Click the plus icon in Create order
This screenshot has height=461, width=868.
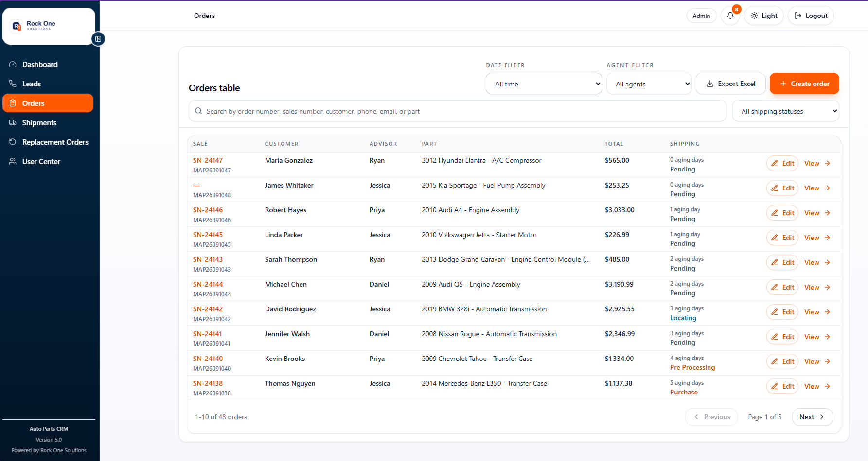click(x=783, y=84)
